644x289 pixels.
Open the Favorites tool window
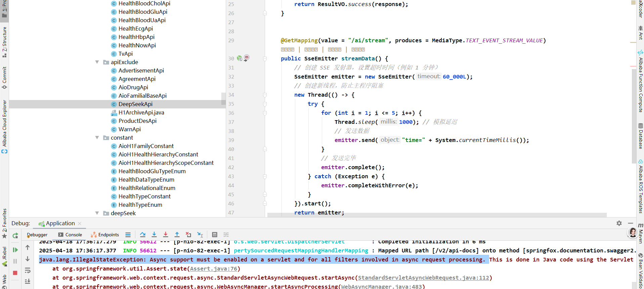click(x=4, y=224)
